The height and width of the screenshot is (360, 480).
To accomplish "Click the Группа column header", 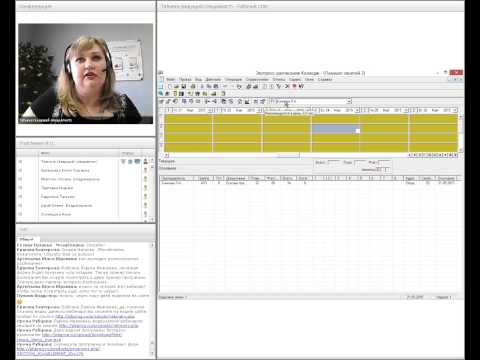I will point(204,178).
